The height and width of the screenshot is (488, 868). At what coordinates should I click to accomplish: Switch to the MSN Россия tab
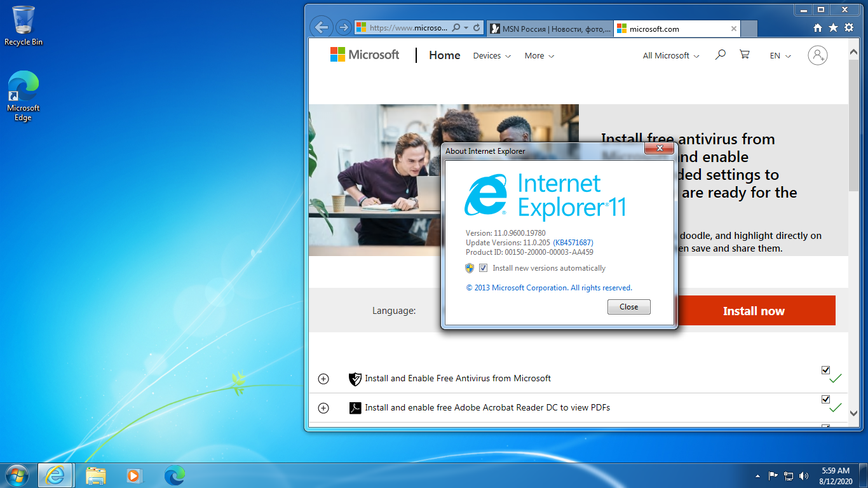tap(550, 29)
